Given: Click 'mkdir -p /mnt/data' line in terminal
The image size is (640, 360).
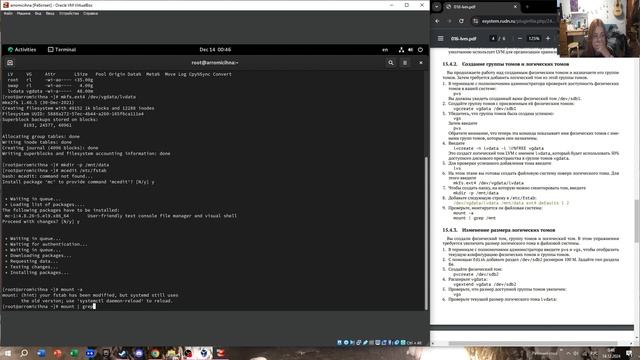Looking at the screenshot, I should [x=56, y=165].
